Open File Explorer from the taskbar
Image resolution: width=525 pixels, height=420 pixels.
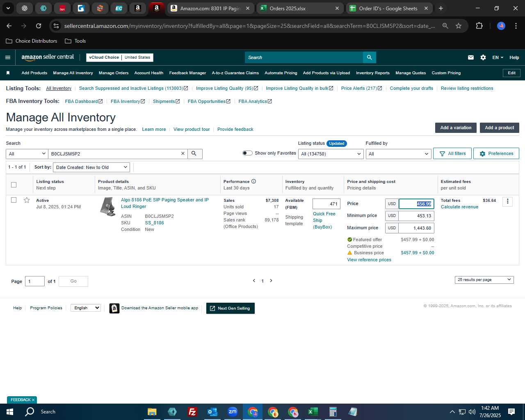pos(152,412)
